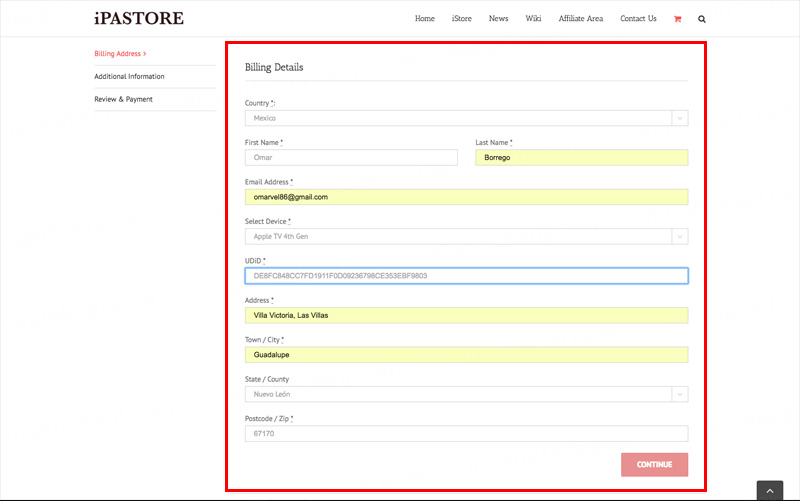Focus the Email Address field
The height and width of the screenshot is (501, 800).
click(x=466, y=197)
